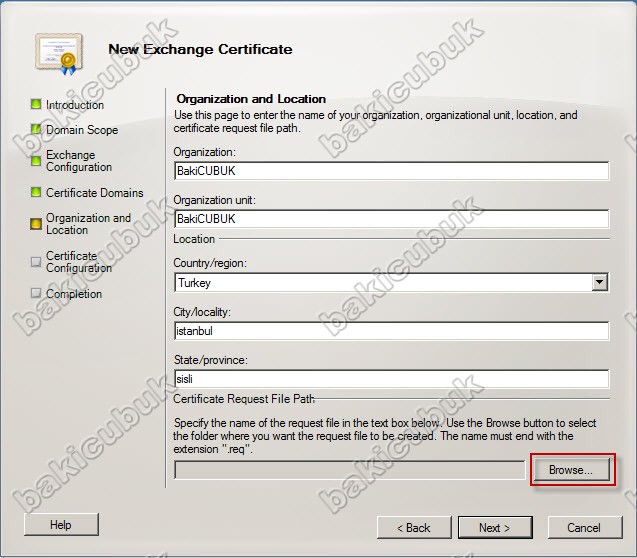
Task: Open Help for this wizard
Action: 61,524
